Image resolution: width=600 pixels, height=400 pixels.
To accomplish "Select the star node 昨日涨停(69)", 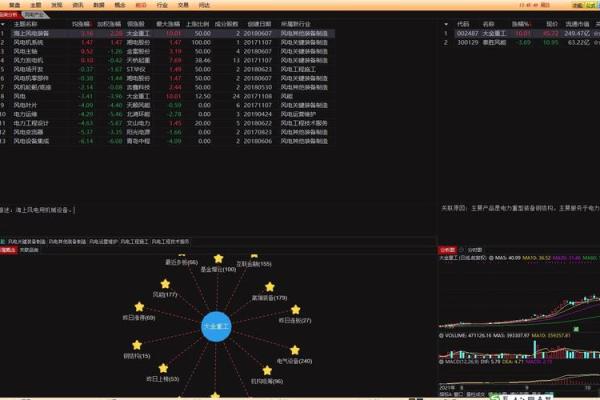I will (139, 307).
